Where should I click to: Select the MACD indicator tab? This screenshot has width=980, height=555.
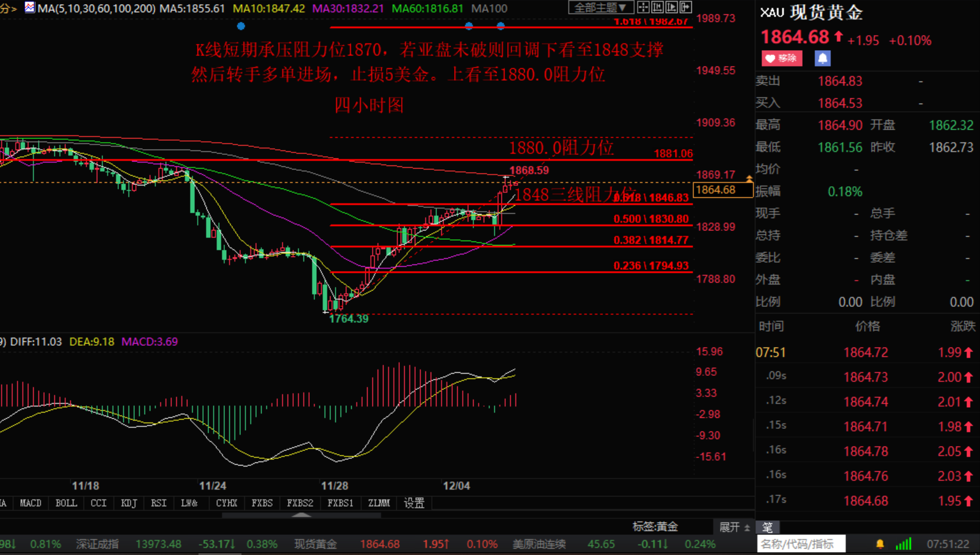31,503
